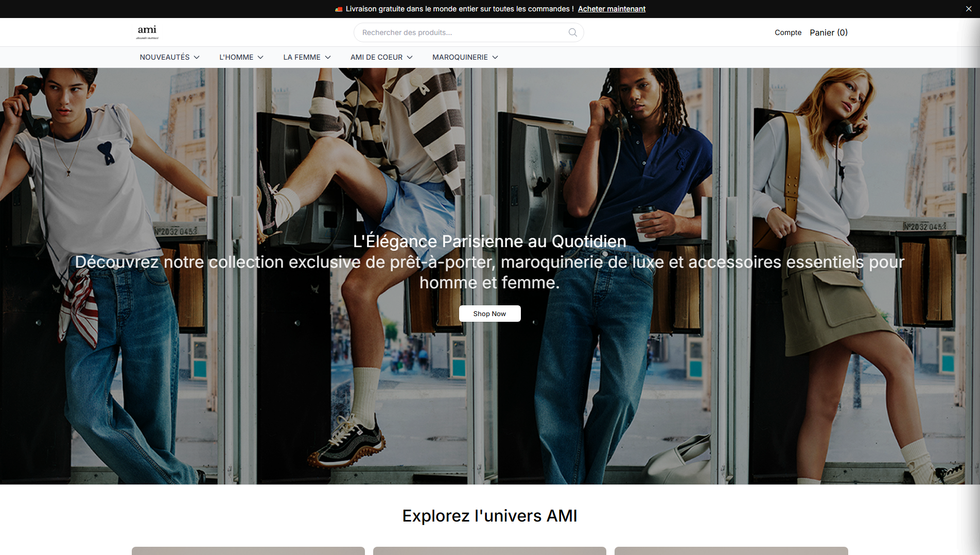Open the Panier (0) cart
Screen dimensions: 980x555
pyautogui.click(x=829, y=32)
